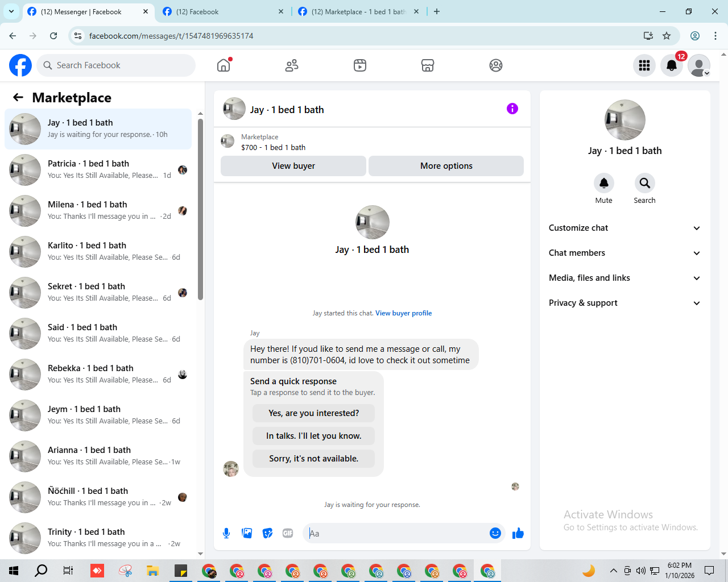The height and width of the screenshot is (582, 728).
Task: Open the Said conversation
Action: click(x=98, y=334)
